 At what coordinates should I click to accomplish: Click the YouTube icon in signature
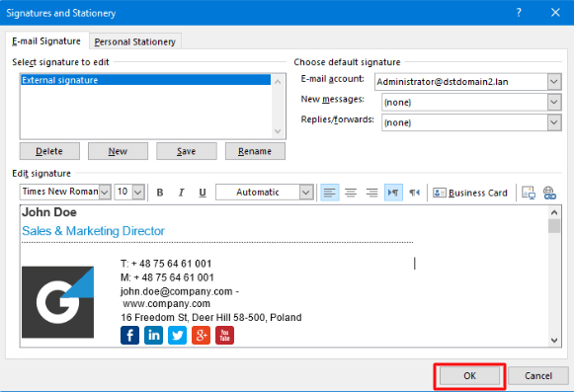[x=225, y=336]
